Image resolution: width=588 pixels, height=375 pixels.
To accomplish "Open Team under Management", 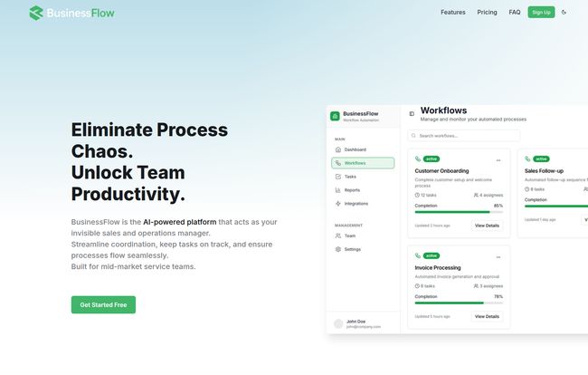I will pyautogui.click(x=363, y=236).
